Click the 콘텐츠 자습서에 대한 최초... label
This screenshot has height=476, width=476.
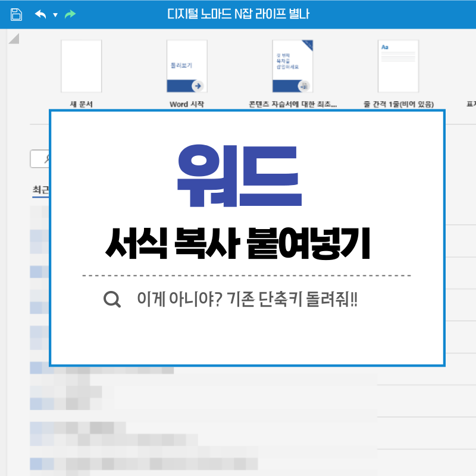293,104
